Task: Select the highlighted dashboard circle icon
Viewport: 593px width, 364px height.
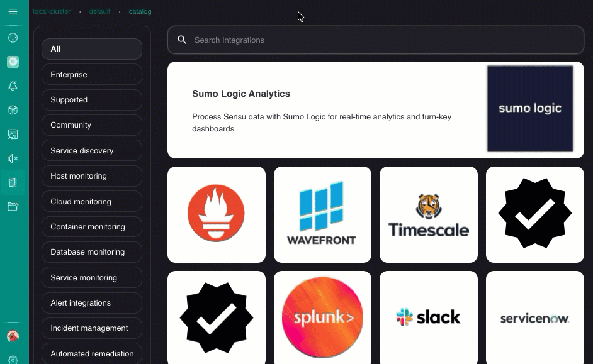Action: pyautogui.click(x=13, y=62)
